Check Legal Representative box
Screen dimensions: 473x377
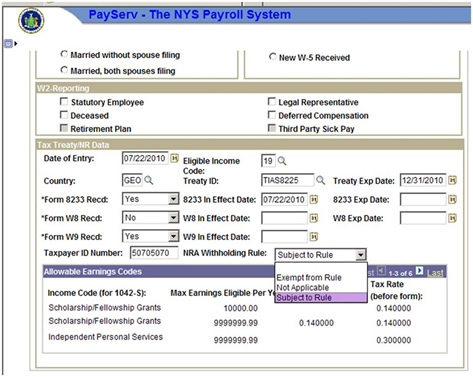pos(272,101)
